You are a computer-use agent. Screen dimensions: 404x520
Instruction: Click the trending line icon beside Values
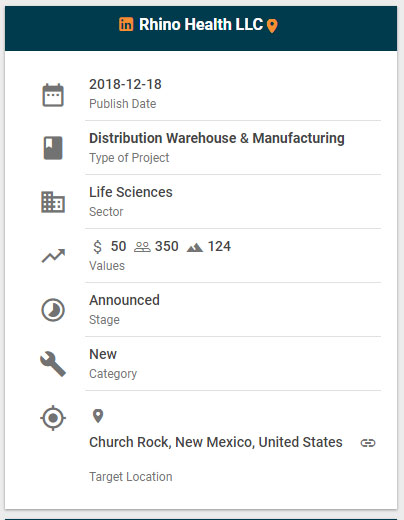point(53,256)
